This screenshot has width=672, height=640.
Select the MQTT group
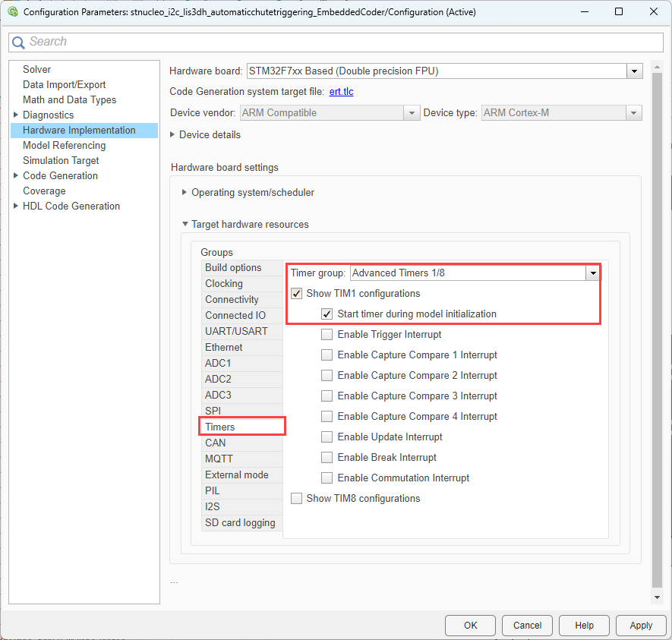[219, 459]
